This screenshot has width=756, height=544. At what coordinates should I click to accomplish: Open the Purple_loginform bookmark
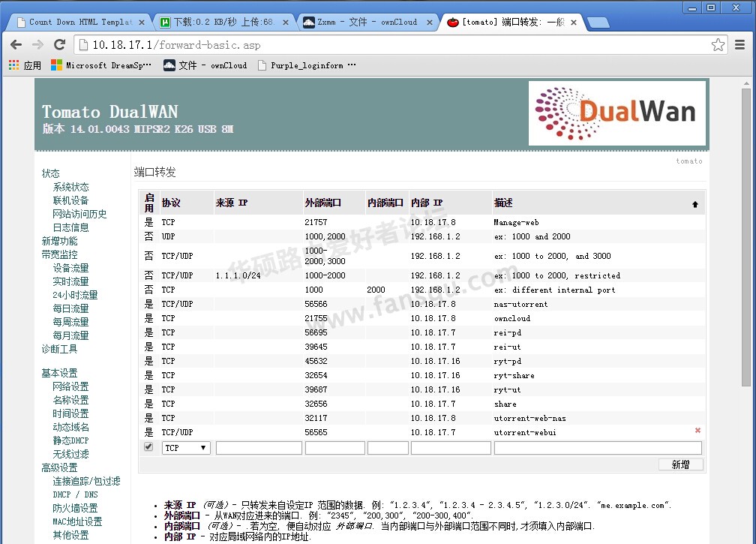click(307, 65)
